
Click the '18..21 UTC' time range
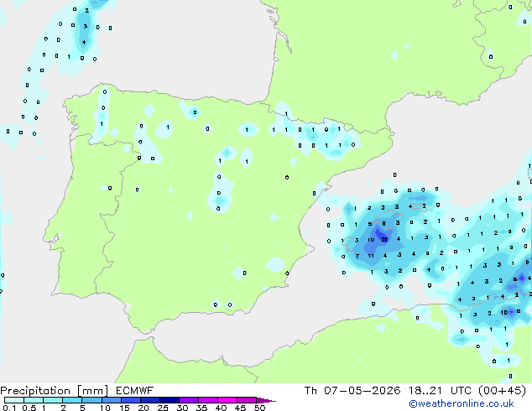440,391
